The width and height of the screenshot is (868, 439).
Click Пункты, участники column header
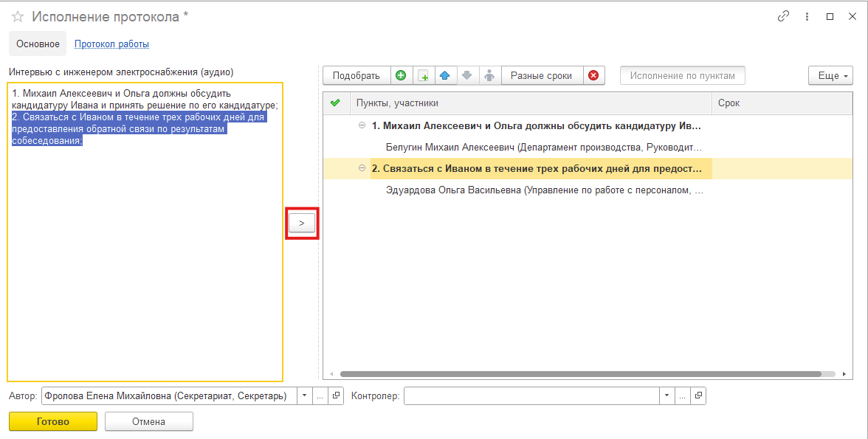click(x=531, y=103)
